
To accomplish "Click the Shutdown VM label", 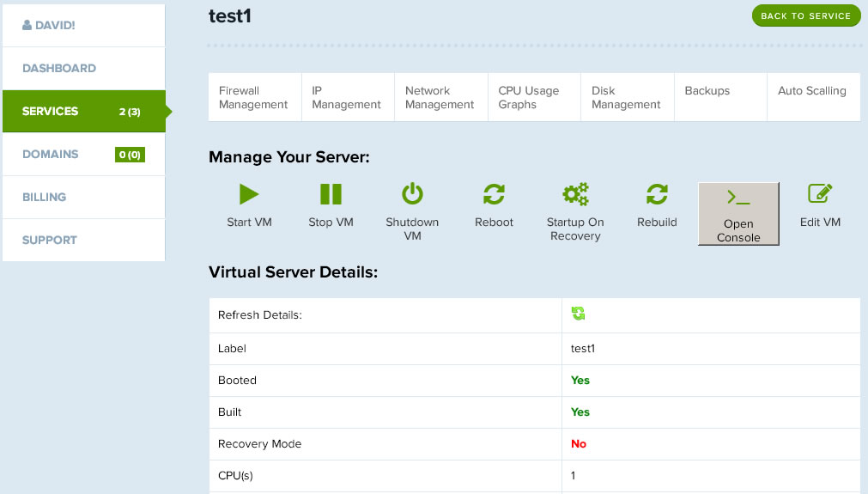I will point(412,229).
